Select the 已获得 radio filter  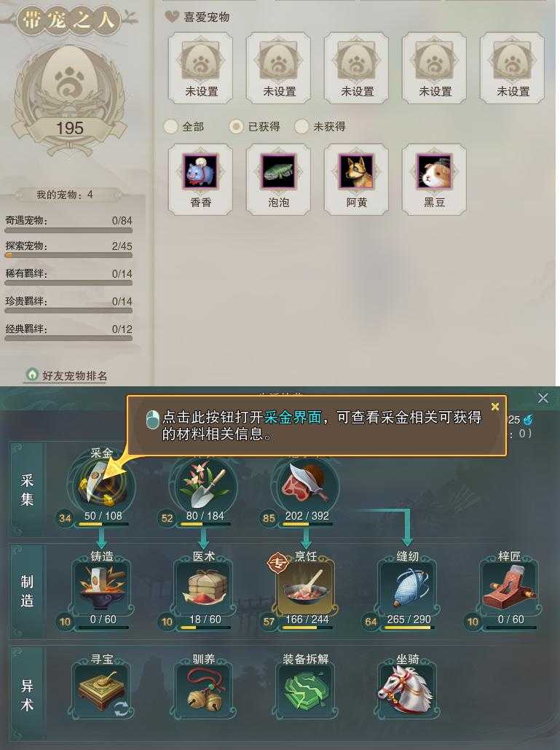235,127
